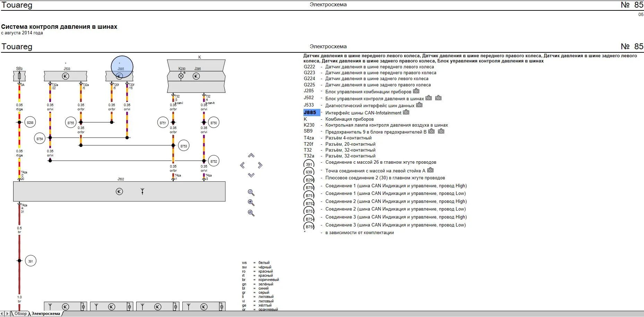
Task: Click the 'Система контроля давления в шинах' heading
Action: 59,27
